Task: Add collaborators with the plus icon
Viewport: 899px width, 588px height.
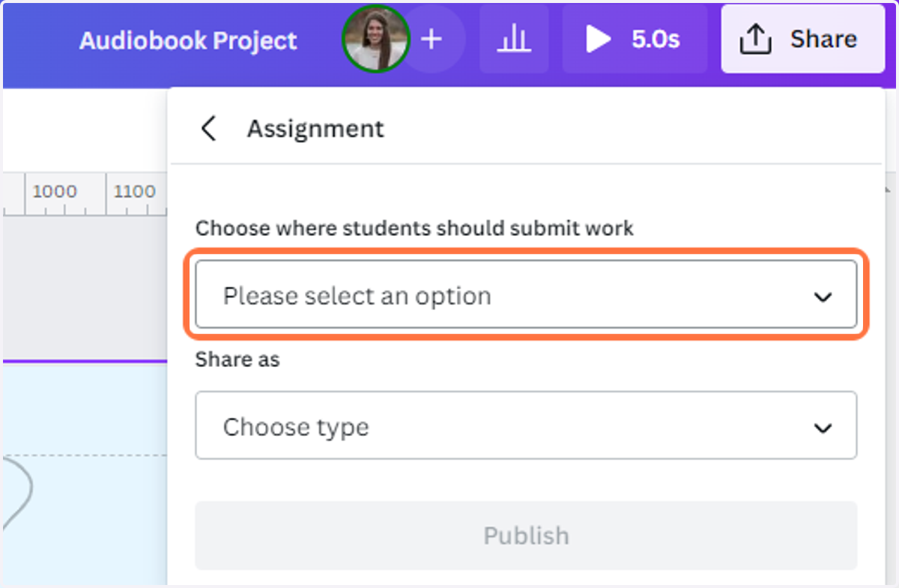Action: click(x=432, y=39)
